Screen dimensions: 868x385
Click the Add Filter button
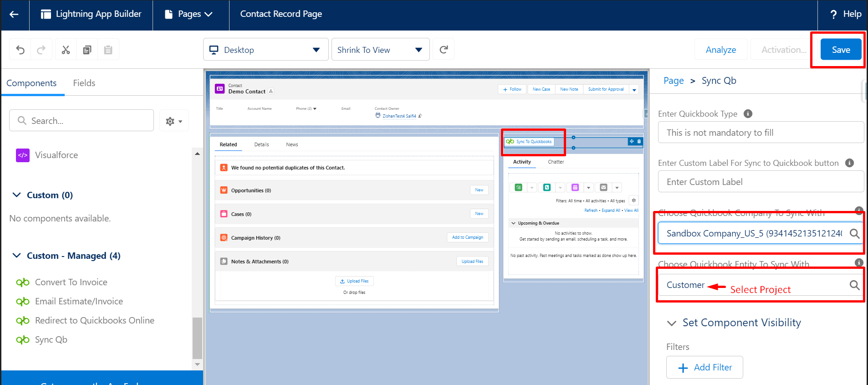[x=705, y=367]
